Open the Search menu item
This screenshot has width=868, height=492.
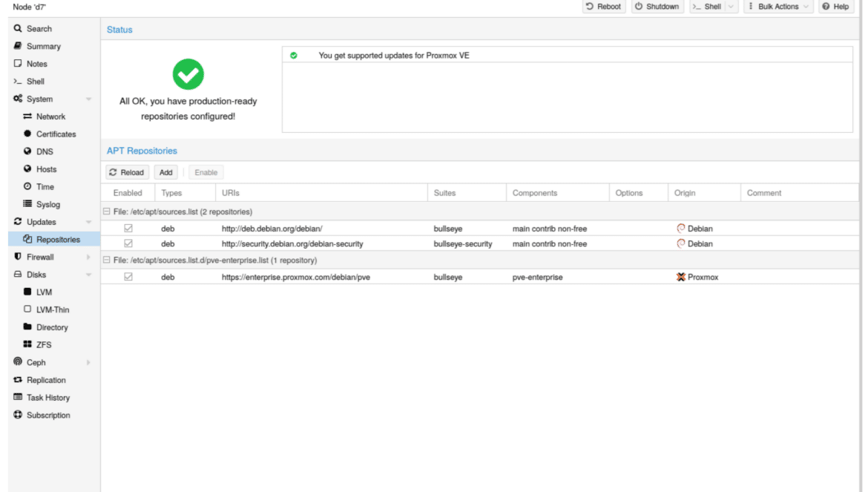click(39, 29)
